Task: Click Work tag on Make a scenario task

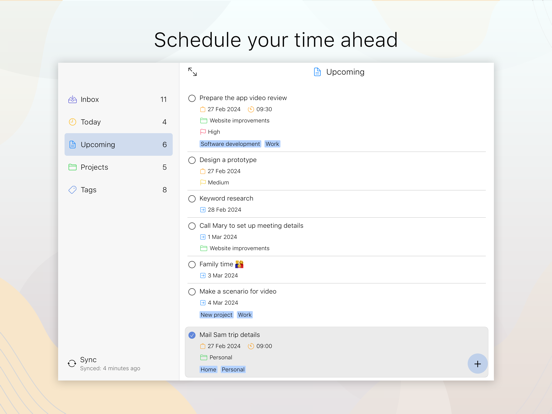Action: [x=245, y=315]
